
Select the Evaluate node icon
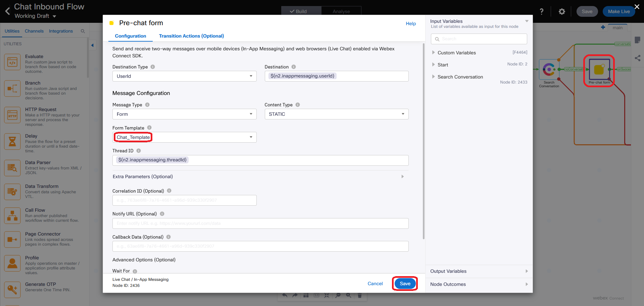(x=12, y=62)
